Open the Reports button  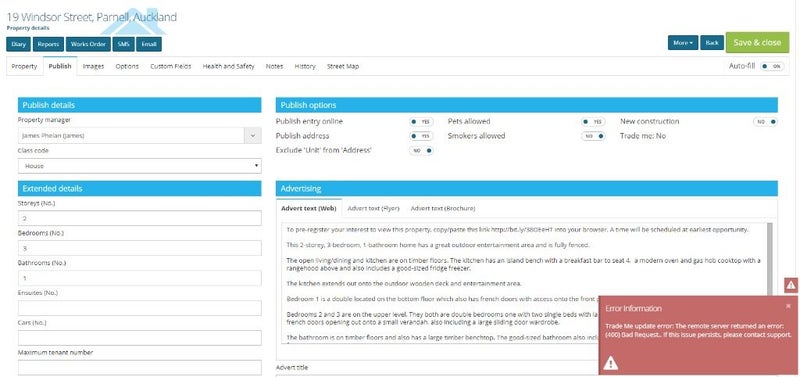point(48,44)
